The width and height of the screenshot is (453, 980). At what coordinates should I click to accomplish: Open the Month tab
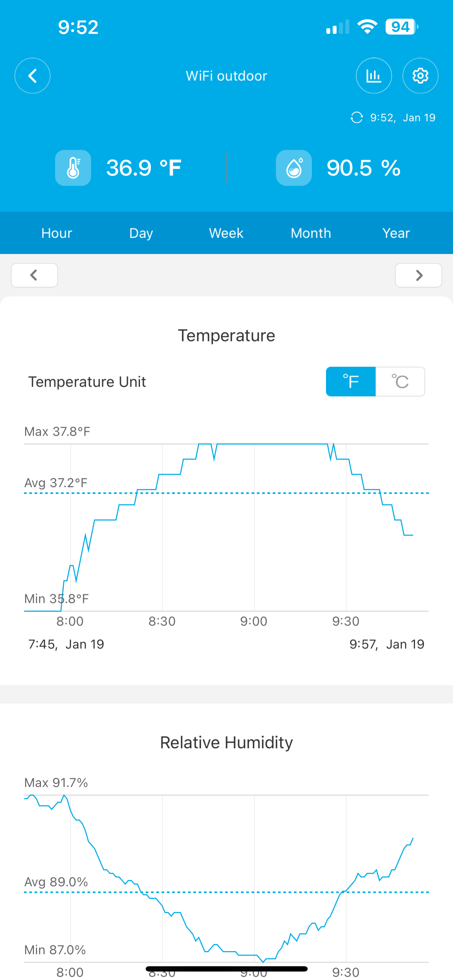click(311, 233)
